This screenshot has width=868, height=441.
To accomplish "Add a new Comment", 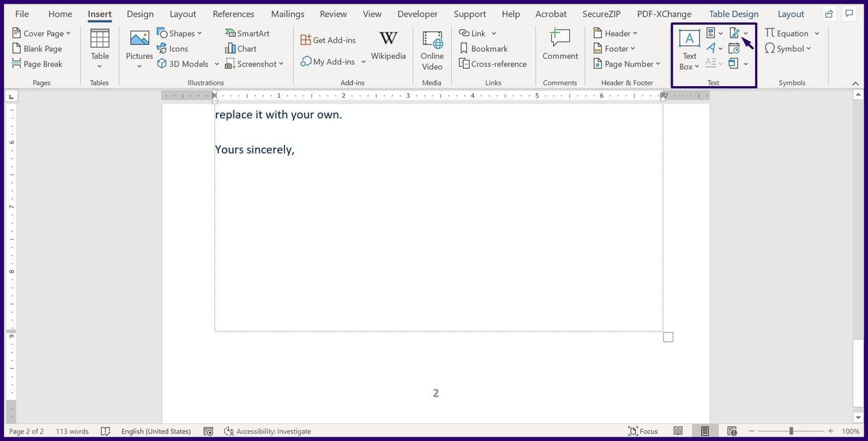I will click(560, 45).
